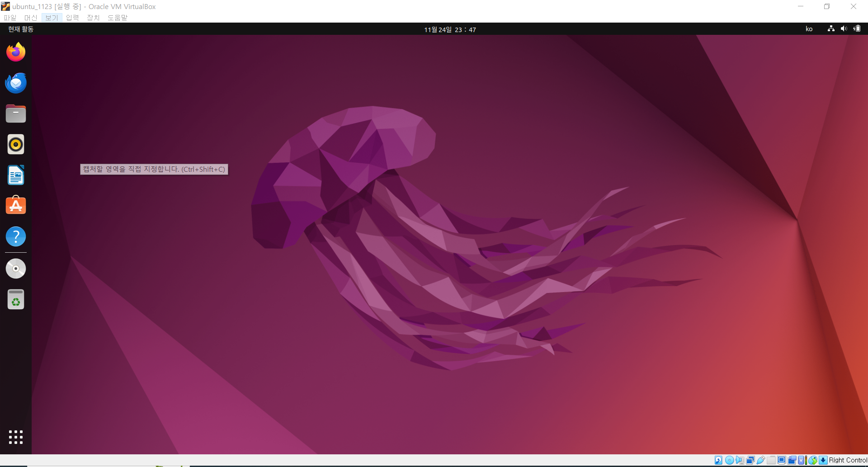The height and width of the screenshot is (467, 868).
Task: Click the Ubuntu volume speaker icon
Action: tap(844, 28)
